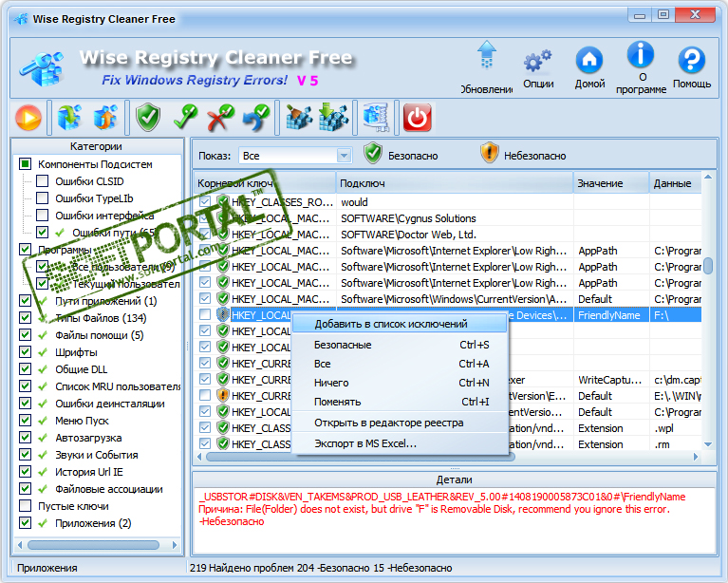728x583 pixels.
Task: Select SOFTWARE\Cygnus Solutions row
Action: (448, 217)
